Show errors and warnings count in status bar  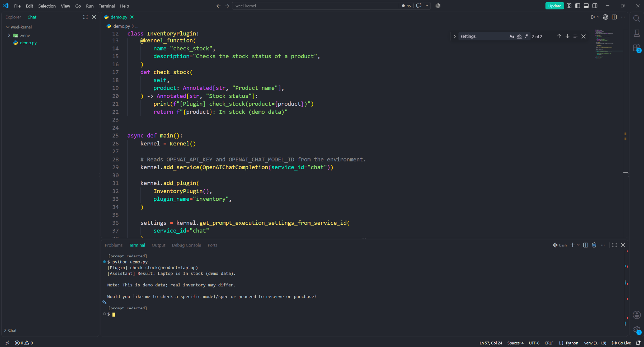coord(24,343)
